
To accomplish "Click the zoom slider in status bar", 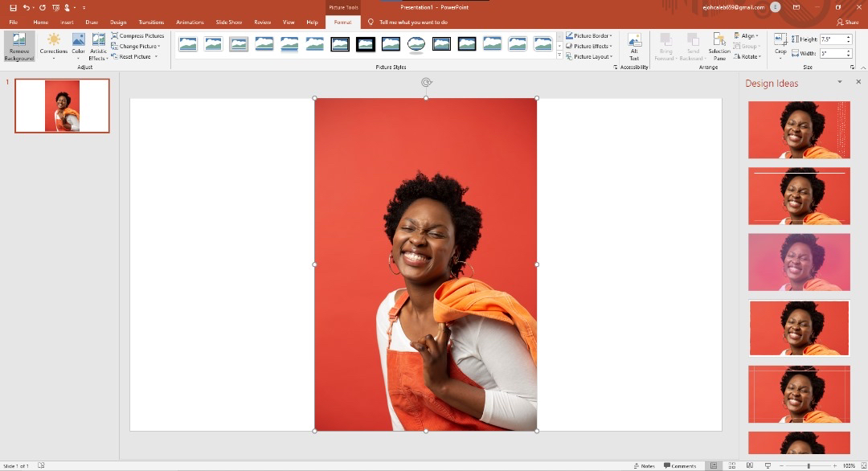I will [808, 465].
